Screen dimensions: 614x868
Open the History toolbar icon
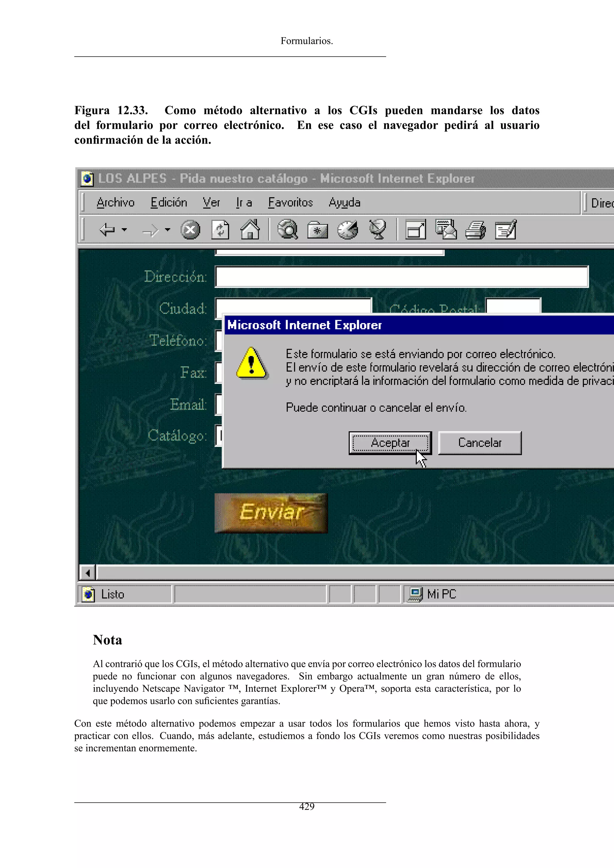347,230
